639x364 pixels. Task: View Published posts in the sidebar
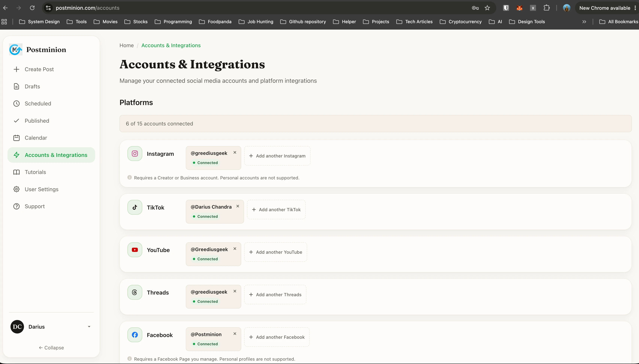pos(51,121)
